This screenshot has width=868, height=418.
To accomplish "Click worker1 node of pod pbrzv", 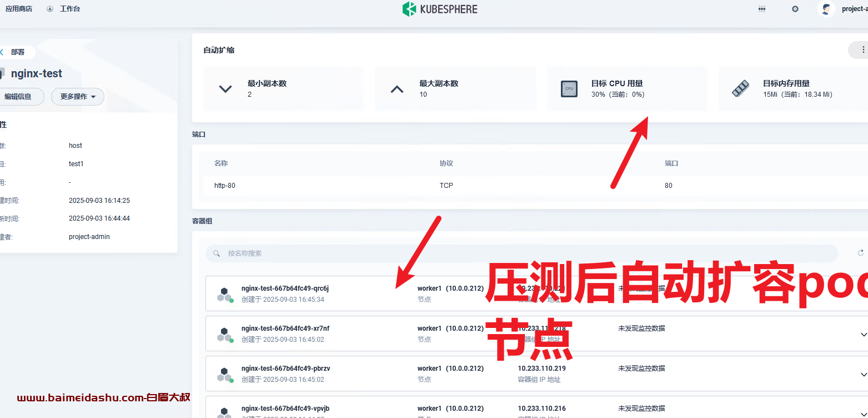I will [x=450, y=369].
